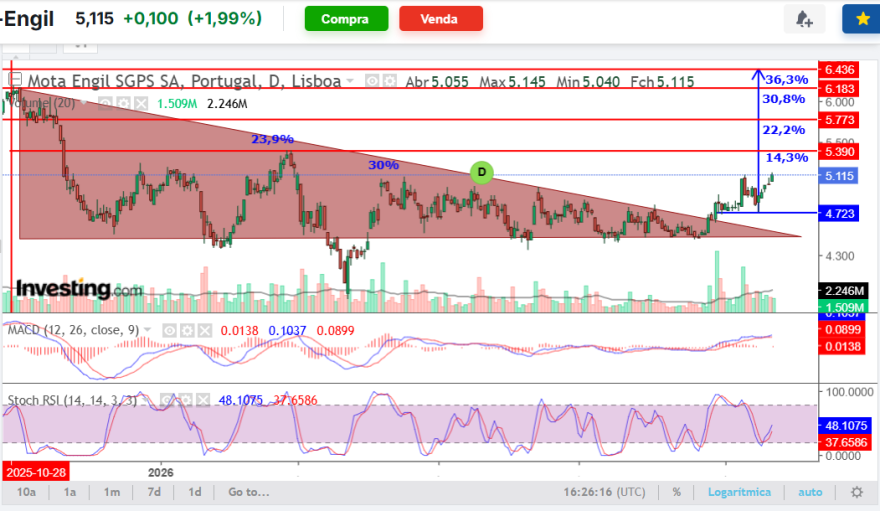The width and height of the screenshot is (880, 511).
Task: Select the 1a time range
Action: pyautogui.click(x=70, y=492)
